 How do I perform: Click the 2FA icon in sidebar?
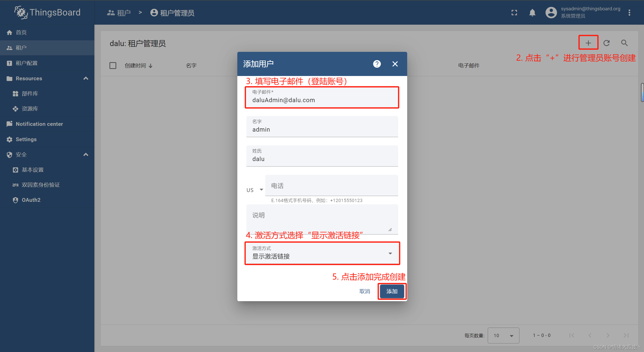(x=15, y=185)
